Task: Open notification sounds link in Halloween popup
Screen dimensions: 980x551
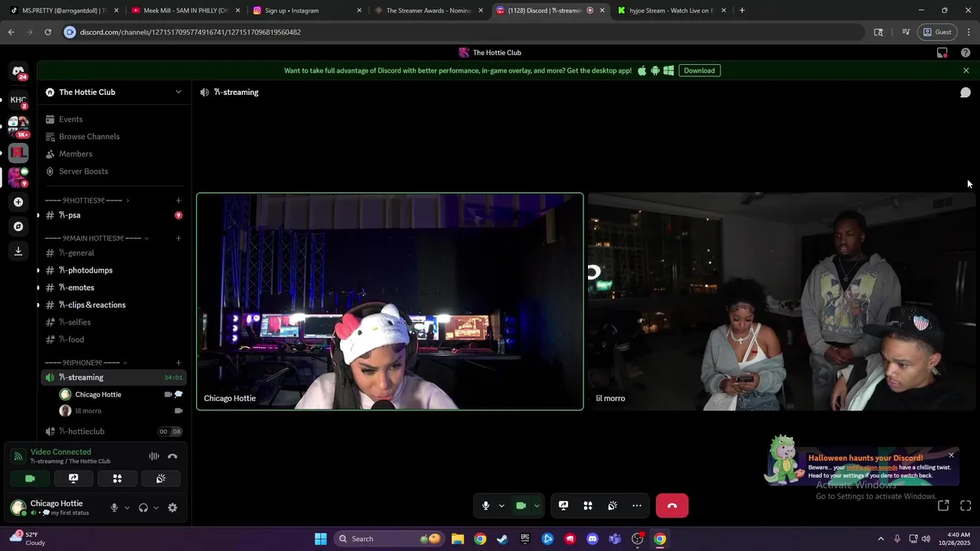Action: [871, 468]
